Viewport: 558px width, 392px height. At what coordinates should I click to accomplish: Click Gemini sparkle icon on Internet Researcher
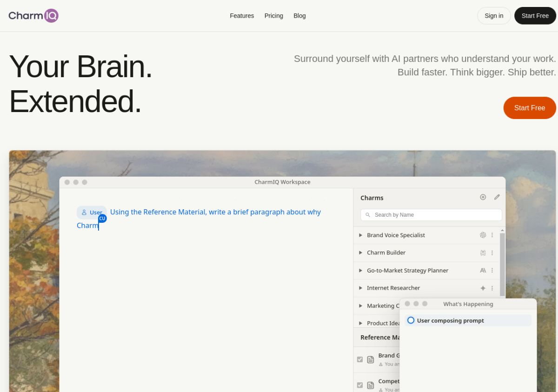click(x=483, y=288)
